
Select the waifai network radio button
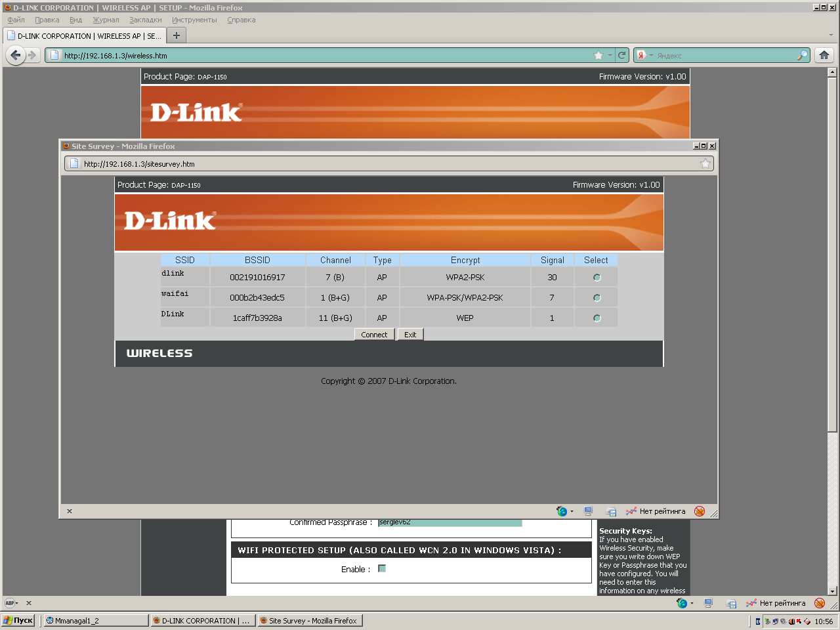click(x=597, y=298)
